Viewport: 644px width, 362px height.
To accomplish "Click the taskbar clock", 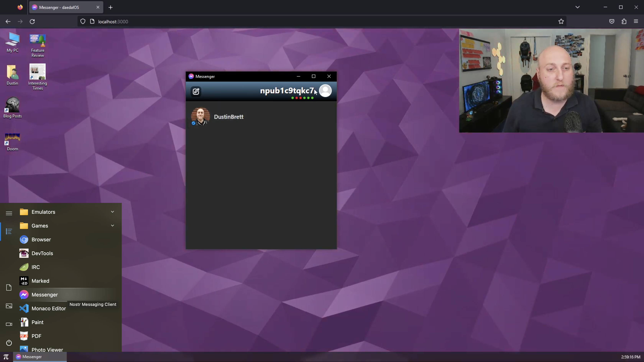I will [630, 357].
